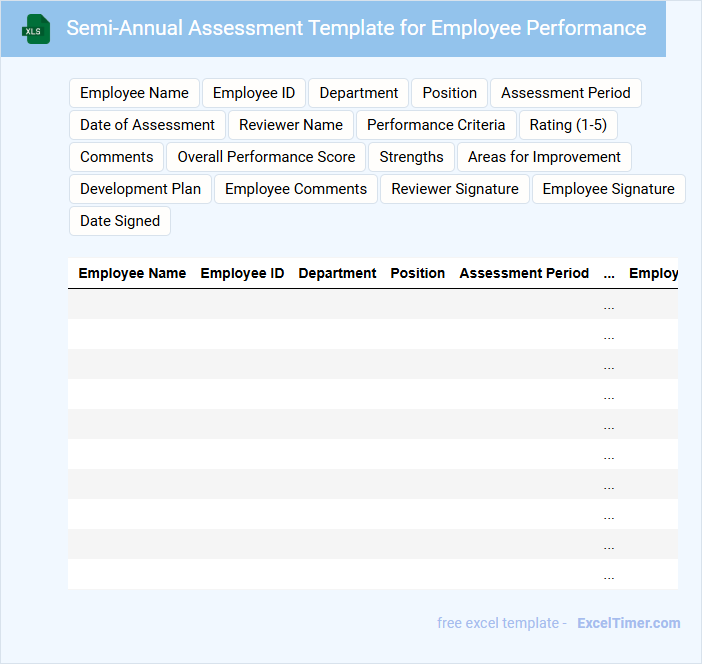
Task: Click the Reviewer Name tag
Action: tap(291, 125)
